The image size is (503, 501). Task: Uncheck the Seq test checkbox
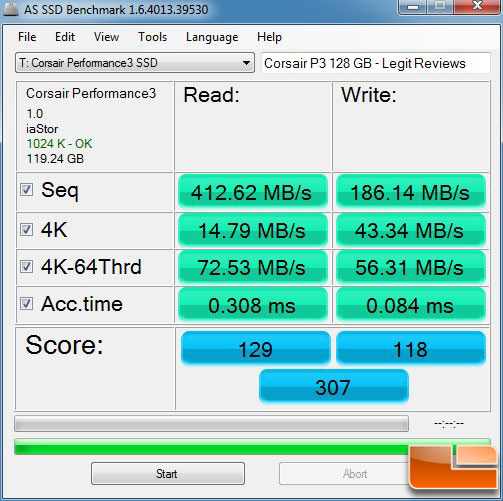point(26,190)
